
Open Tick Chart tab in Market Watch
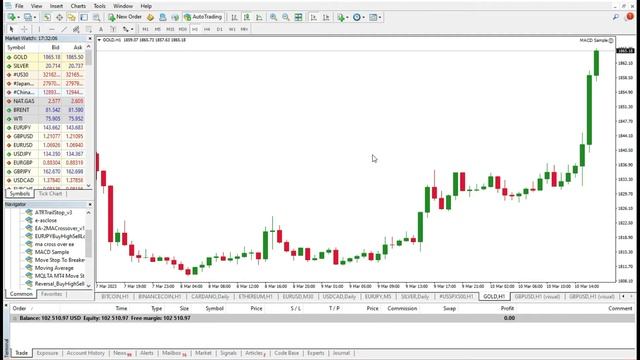click(x=50, y=193)
